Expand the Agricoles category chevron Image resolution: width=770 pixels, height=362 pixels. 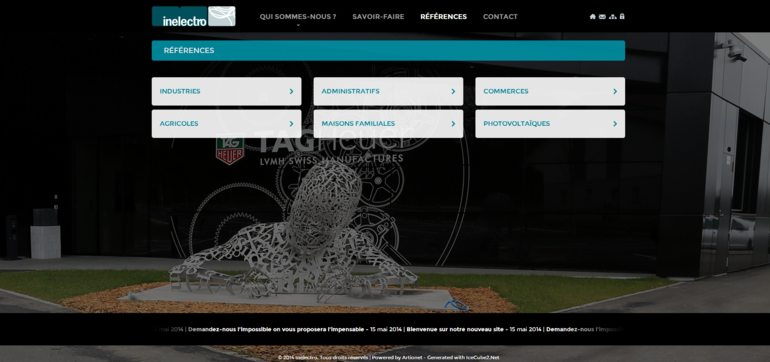coord(291,124)
